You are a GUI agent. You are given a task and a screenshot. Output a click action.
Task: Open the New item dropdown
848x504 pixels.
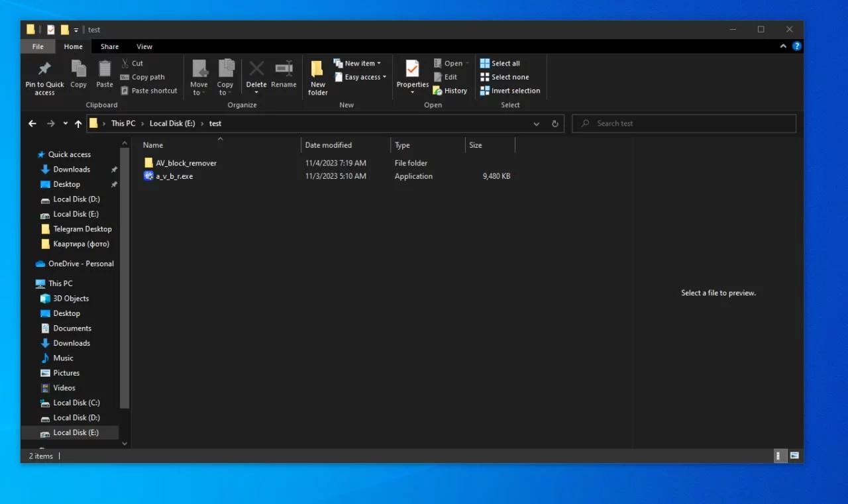(x=357, y=64)
